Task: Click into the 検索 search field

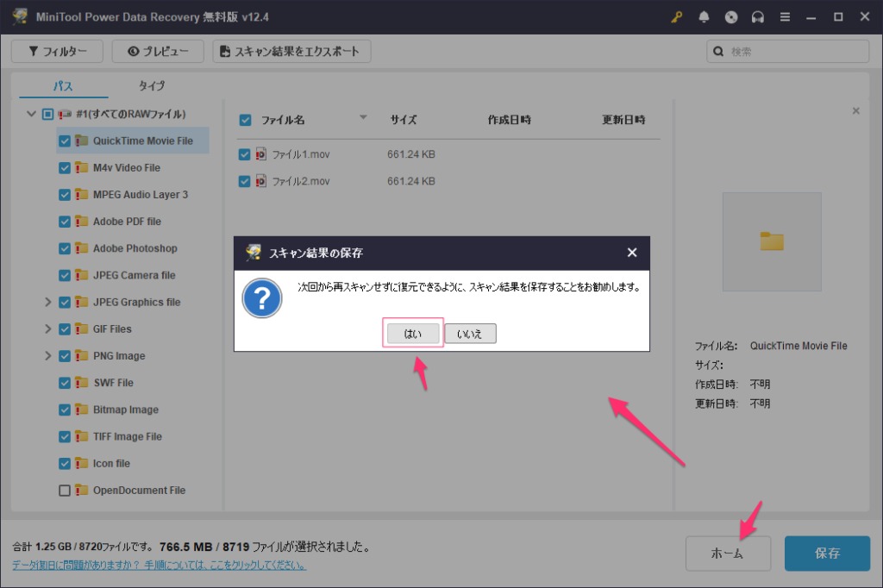Action: 793,52
